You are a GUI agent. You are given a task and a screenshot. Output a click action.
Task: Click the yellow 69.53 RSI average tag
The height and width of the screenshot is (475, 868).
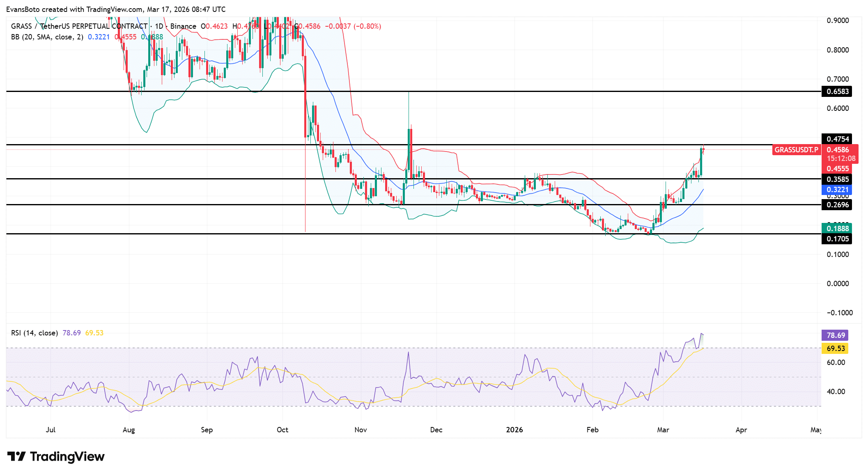tap(835, 349)
